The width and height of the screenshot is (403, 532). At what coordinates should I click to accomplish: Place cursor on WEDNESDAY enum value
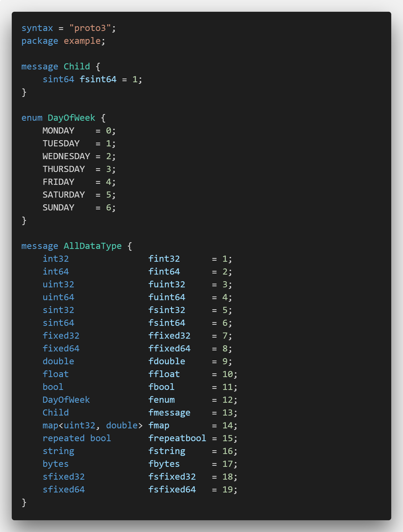point(66,156)
